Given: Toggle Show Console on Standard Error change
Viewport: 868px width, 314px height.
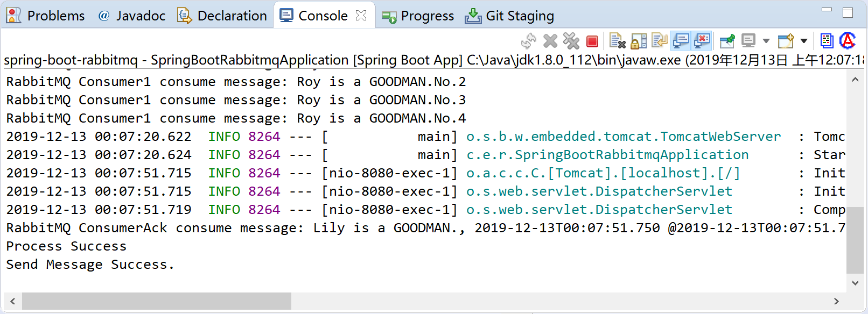Looking at the screenshot, I should click(702, 41).
